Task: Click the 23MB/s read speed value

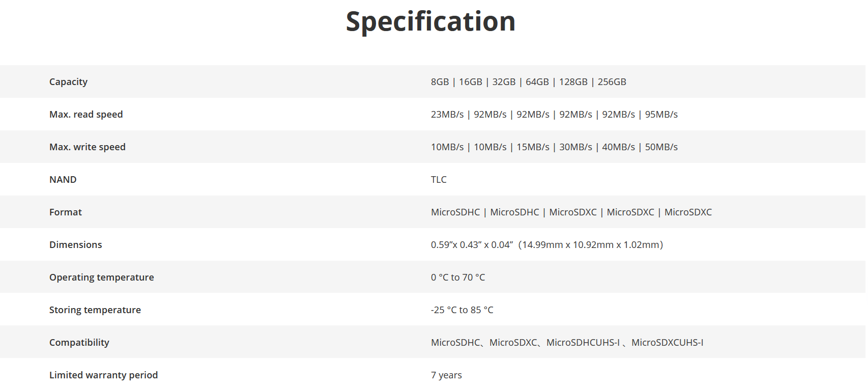Action: pos(447,115)
